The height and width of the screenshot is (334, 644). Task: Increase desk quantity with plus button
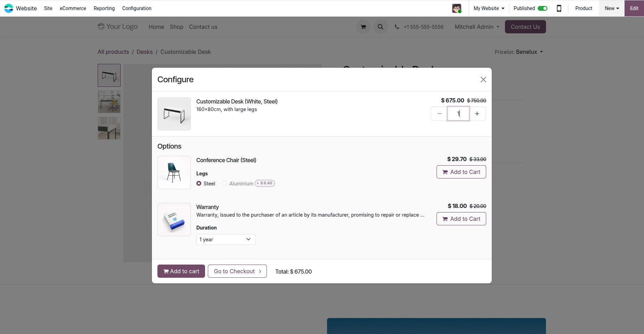[477, 114]
